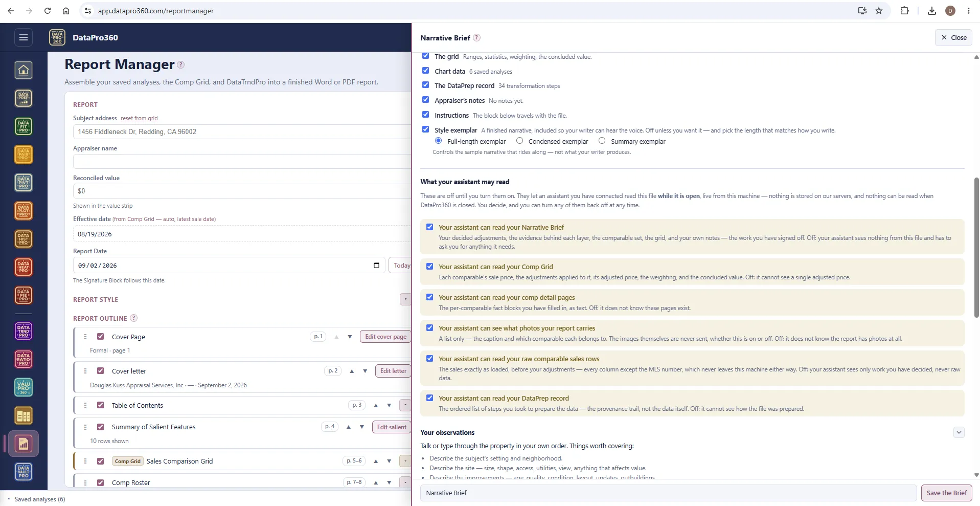Expand options for Table of Contents row
Screen dimensions: 980x506
(x=405, y=405)
